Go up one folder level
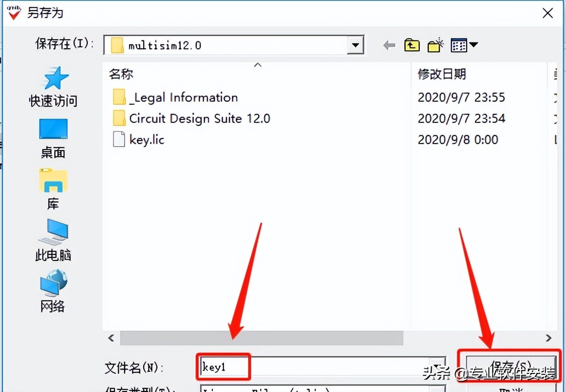This screenshot has width=566, height=392. (412, 45)
